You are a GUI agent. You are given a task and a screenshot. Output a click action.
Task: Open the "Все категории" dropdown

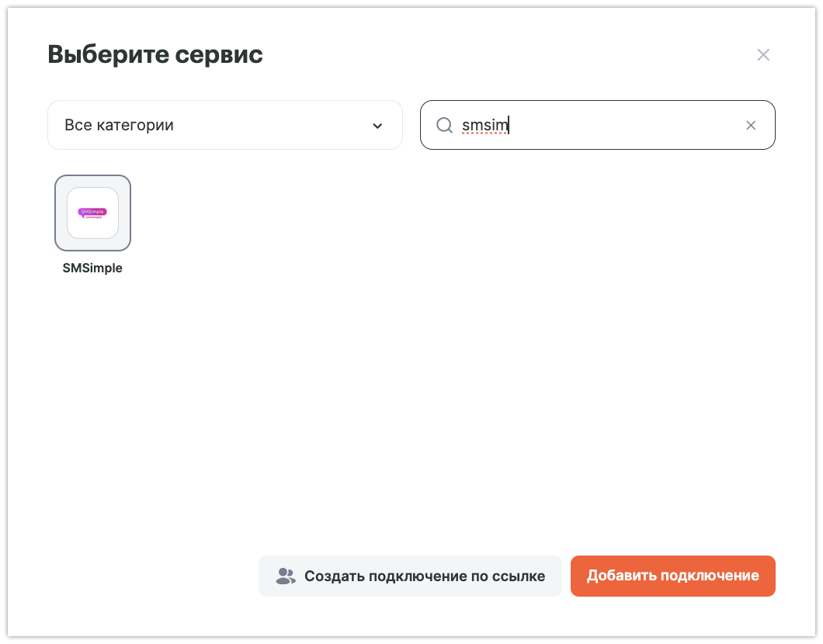tap(224, 125)
